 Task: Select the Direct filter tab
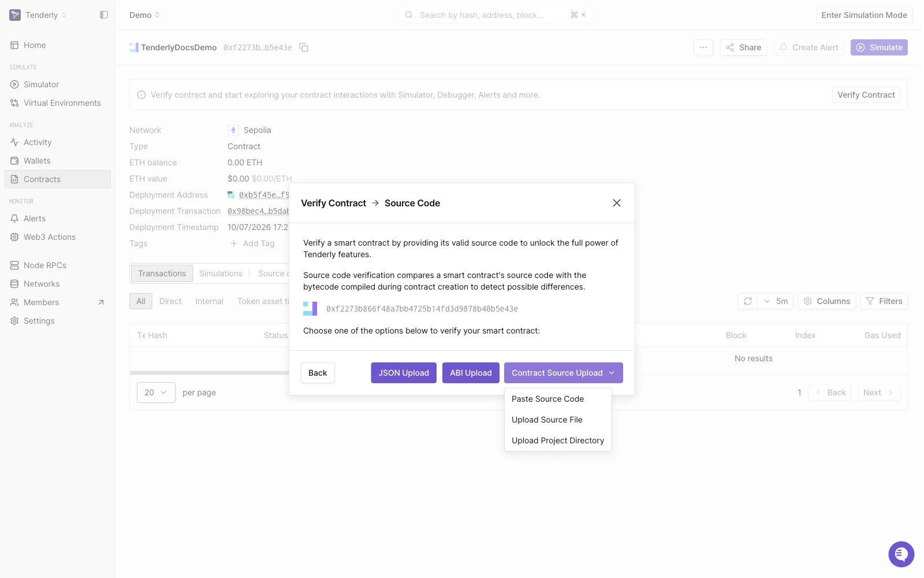(170, 301)
